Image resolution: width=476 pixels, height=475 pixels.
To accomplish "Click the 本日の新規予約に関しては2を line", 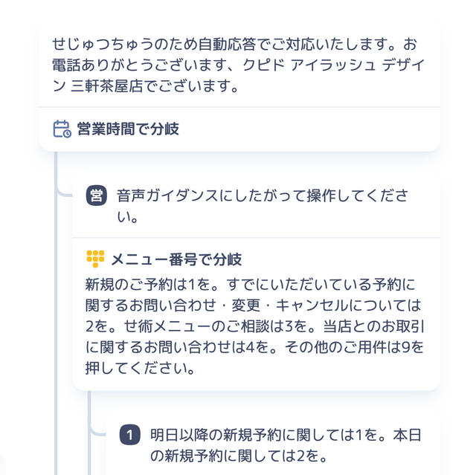I will coord(286,445).
